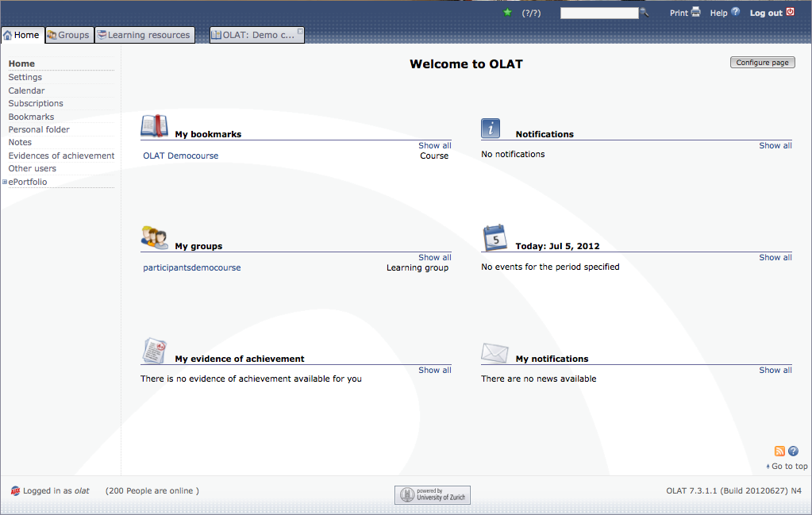Click the Configure page button
Screen dimensions: 812x515
[762, 63]
